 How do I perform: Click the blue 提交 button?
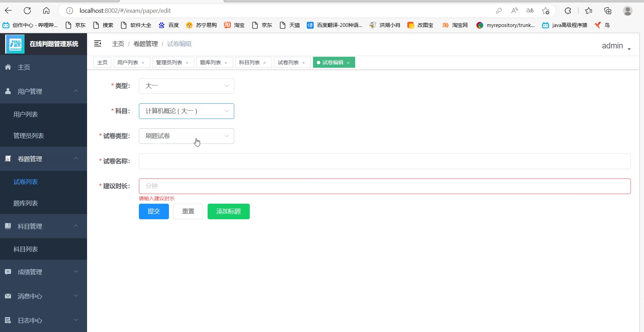tap(154, 211)
